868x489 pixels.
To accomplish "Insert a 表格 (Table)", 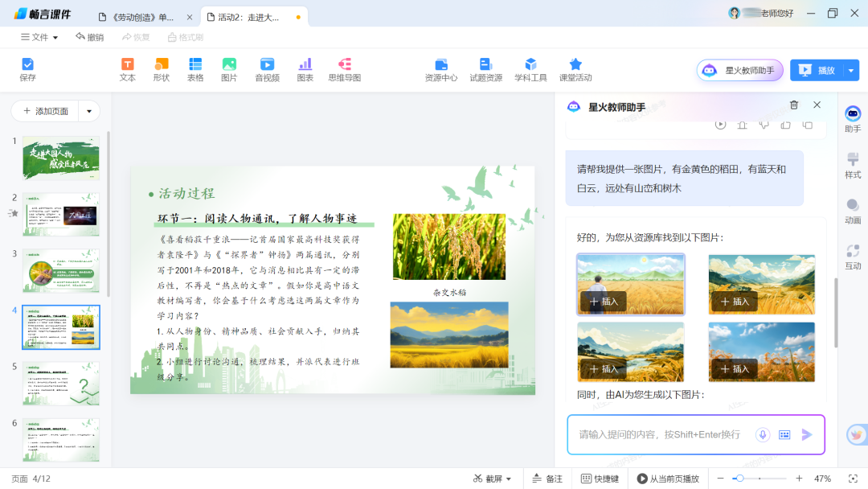I will [x=195, y=68].
